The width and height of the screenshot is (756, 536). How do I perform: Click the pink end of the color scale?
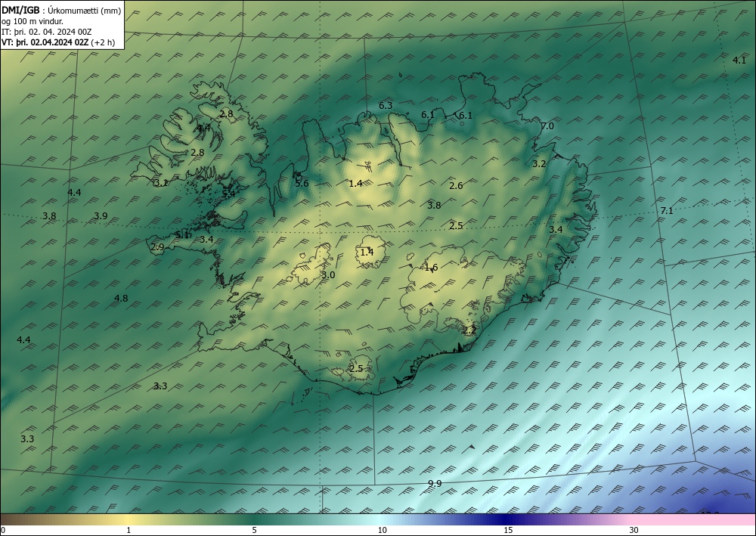[x=694, y=519]
